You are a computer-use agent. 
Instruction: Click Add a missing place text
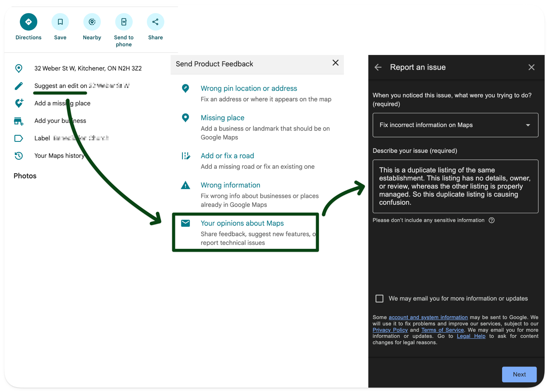62,103
